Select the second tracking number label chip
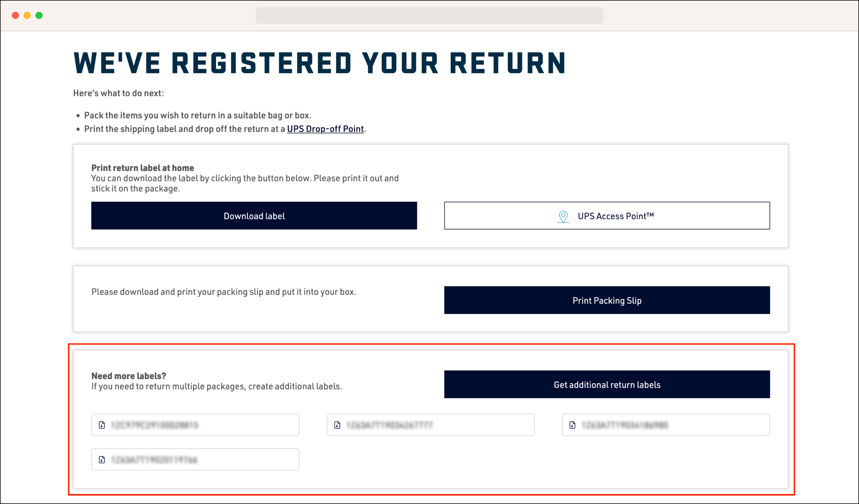This screenshot has width=859, height=504. coord(431,425)
